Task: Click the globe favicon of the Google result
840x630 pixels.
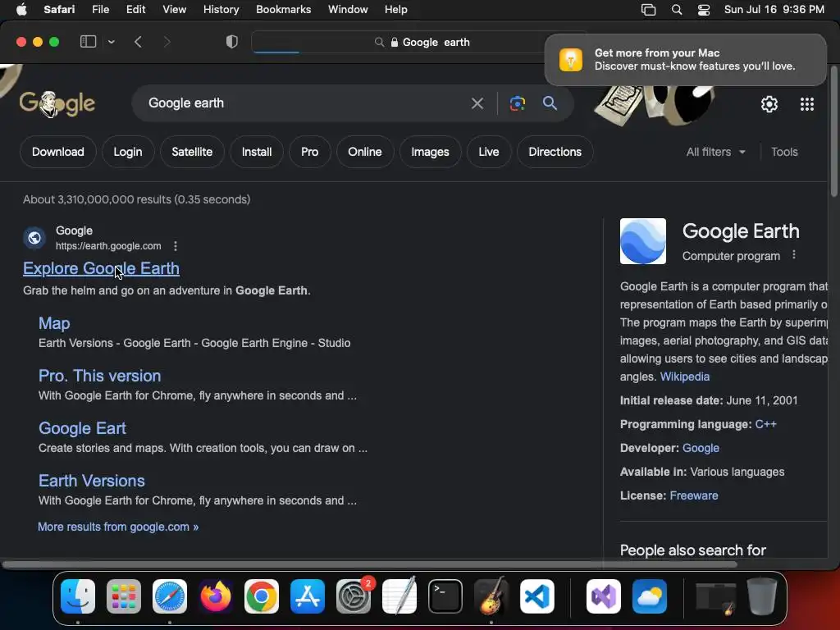Action: pos(34,237)
